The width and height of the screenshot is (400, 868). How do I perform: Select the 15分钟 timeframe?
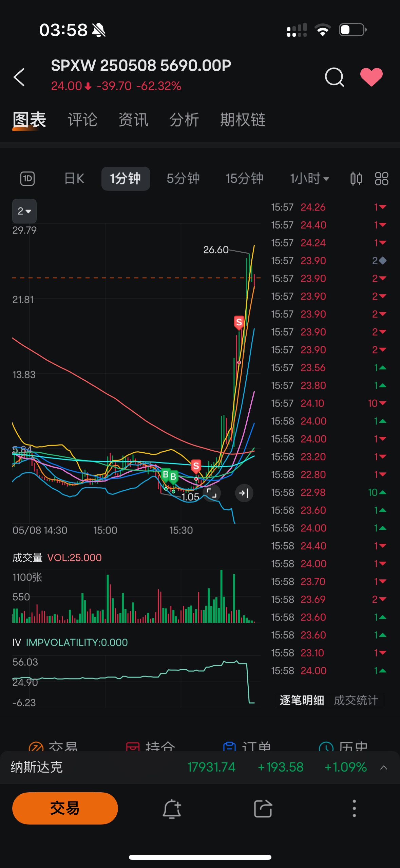(245, 179)
